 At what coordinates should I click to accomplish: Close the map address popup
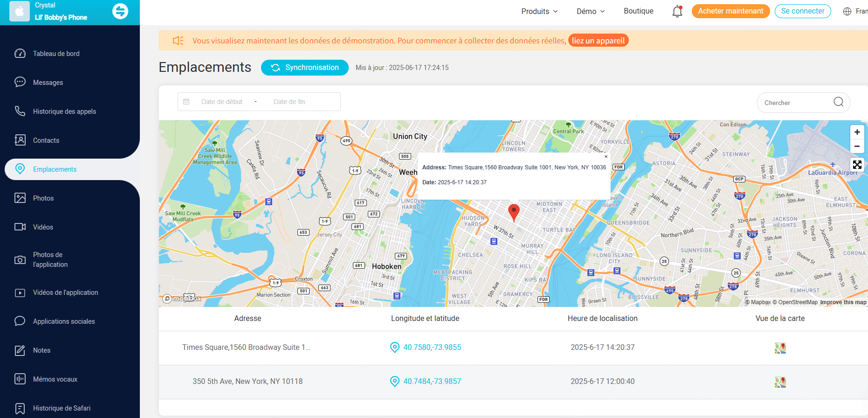(x=606, y=157)
